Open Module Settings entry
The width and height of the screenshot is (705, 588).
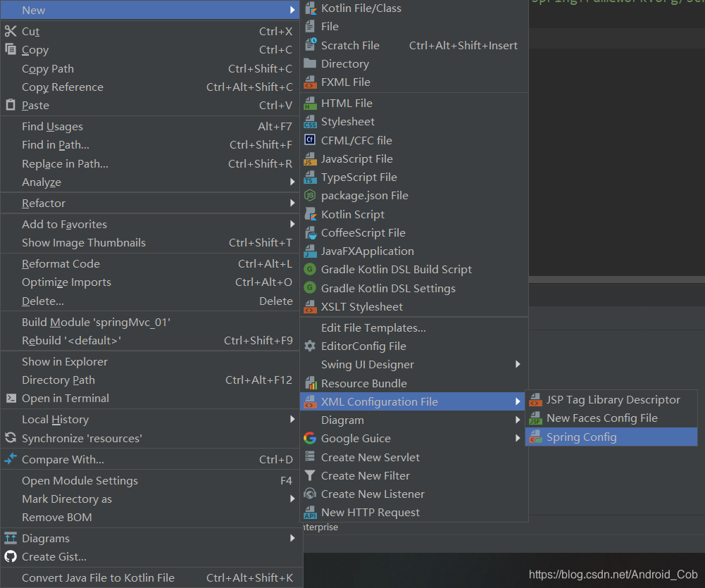(x=150, y=480)
